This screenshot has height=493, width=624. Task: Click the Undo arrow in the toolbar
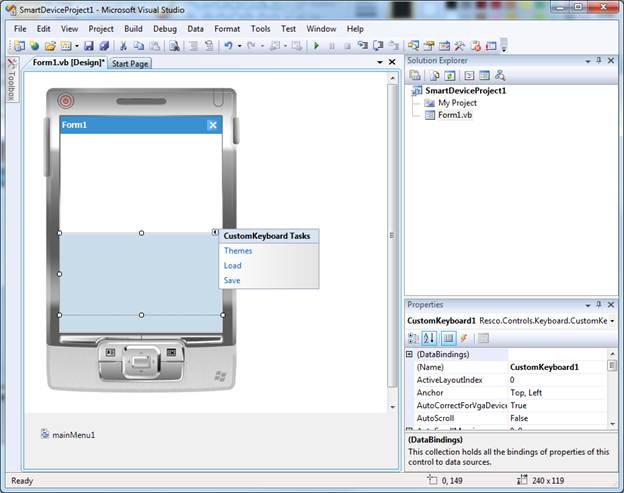229,46
